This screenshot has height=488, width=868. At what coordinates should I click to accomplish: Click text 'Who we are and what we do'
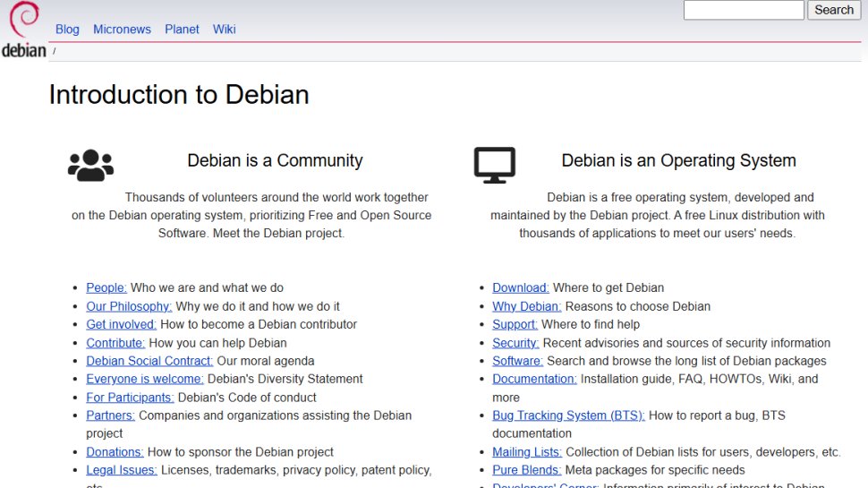coord(207,288)
